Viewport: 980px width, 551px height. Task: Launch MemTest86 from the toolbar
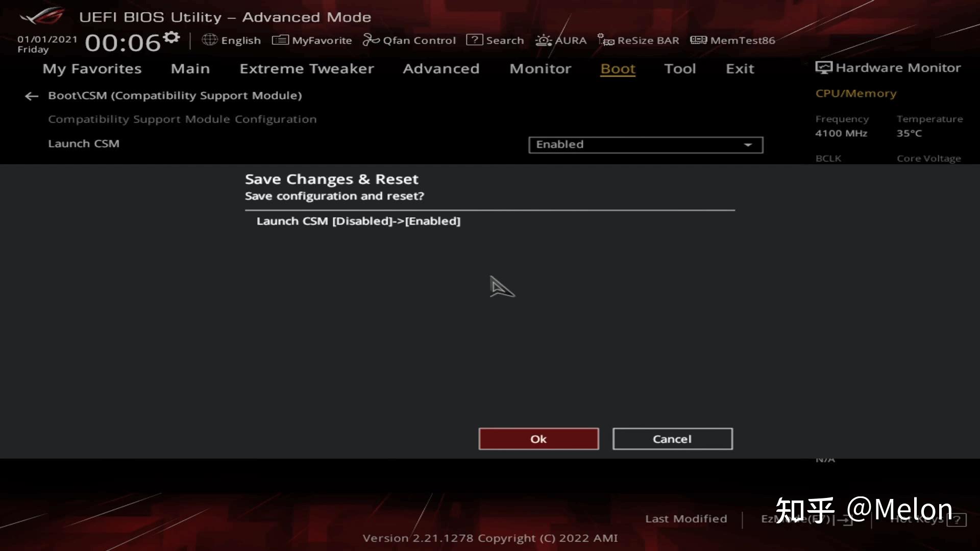733,40
